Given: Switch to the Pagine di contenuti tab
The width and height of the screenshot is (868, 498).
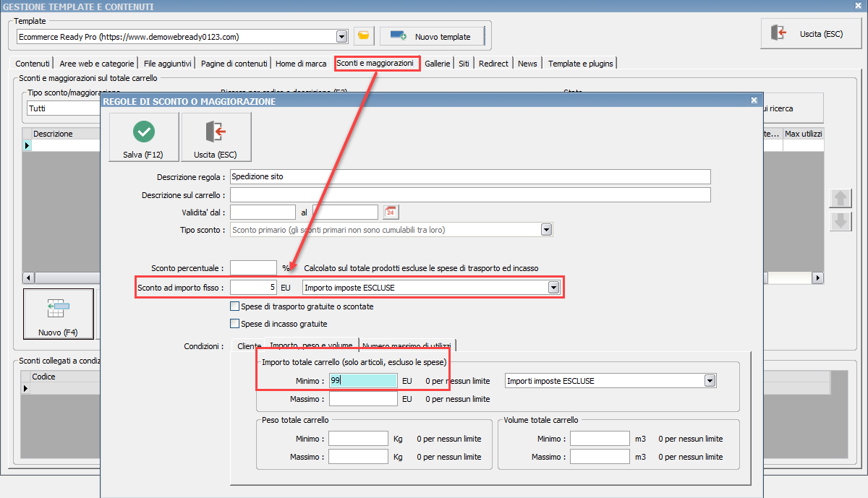Looking at the screenshot, I should (234, 64).
